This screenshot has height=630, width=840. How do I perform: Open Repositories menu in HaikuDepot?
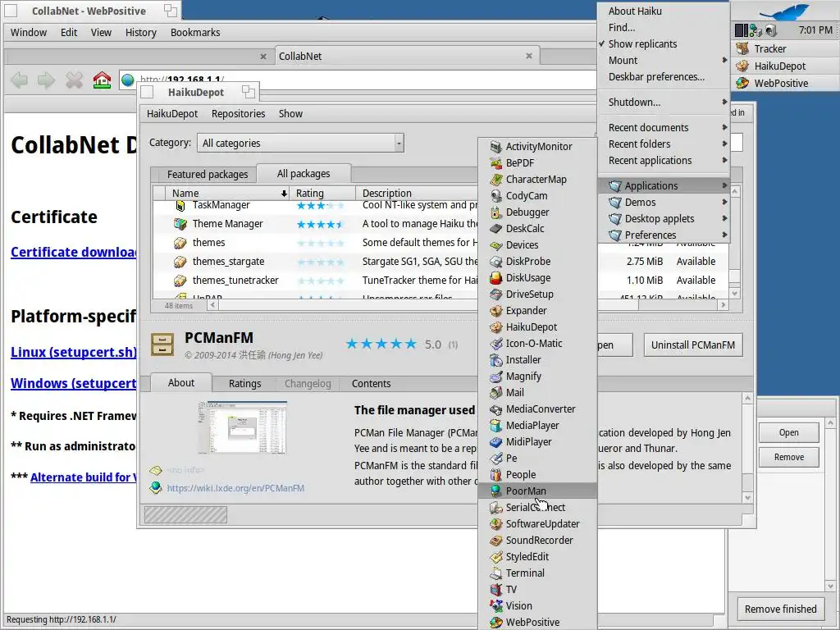pyautogui.click(x=239, y=113)
